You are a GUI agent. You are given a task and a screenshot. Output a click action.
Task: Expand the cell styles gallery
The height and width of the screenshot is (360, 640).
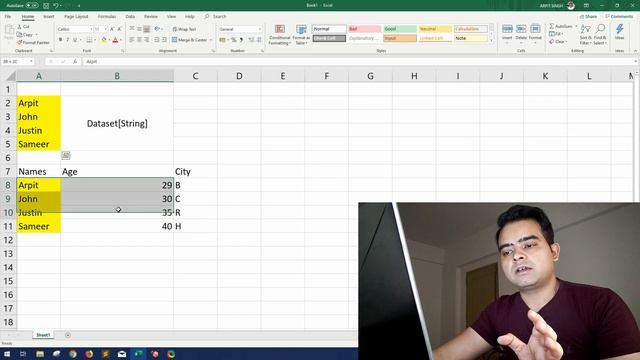tap(491, 41)
